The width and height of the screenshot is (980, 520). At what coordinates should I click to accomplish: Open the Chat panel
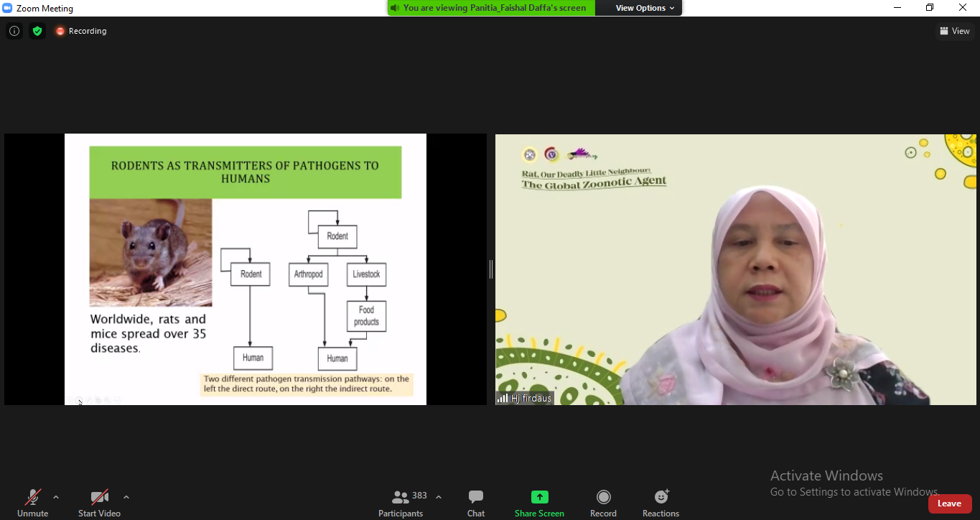[475, 503]
